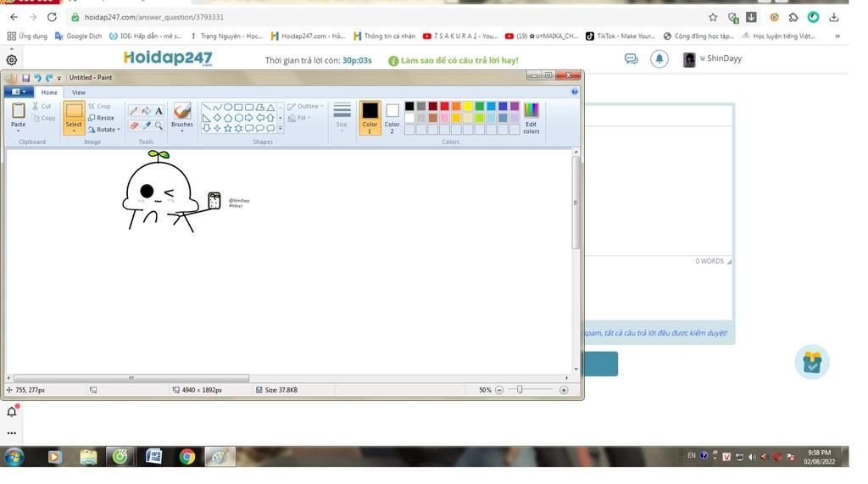
Task: Click the Paint vertical scrollbar
Action: 576,203
